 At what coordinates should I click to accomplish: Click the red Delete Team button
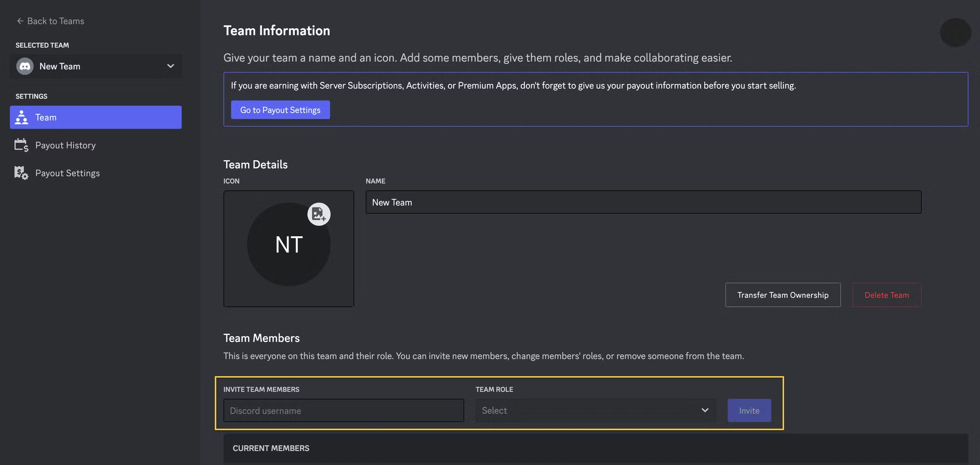click(x=886, y=295)
